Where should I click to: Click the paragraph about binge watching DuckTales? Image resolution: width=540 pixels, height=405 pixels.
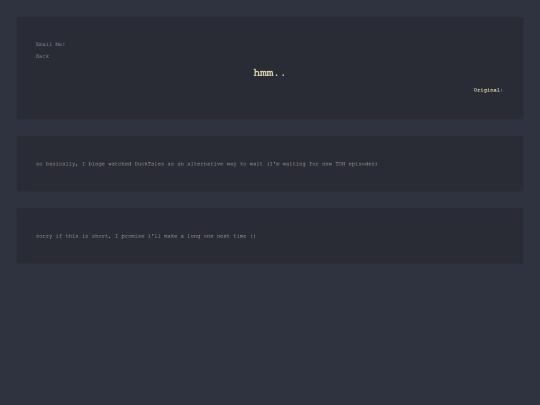click(x=207, y=164)
